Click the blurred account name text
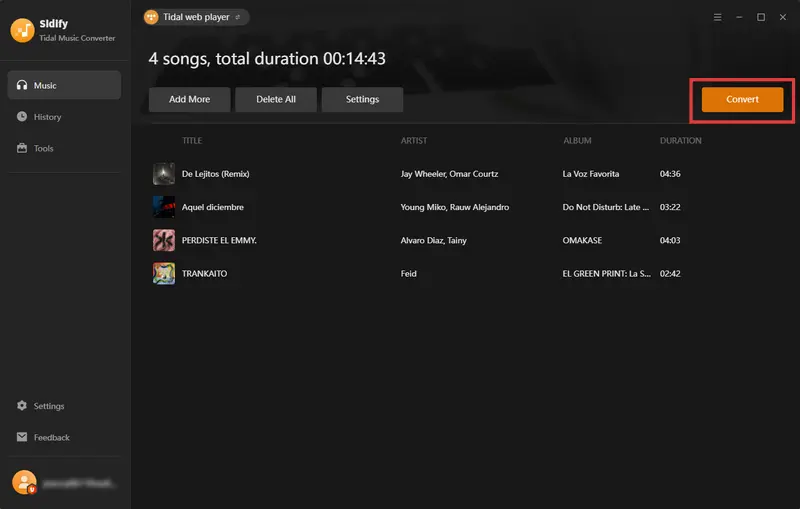Viewport: 800px width, 509px height. tap(79, 483)
